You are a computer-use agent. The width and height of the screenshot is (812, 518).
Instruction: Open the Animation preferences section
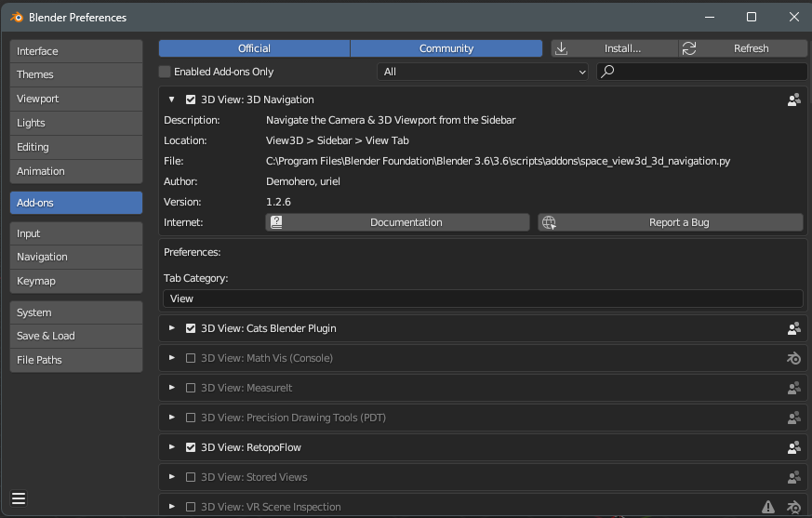pos(76,171)
